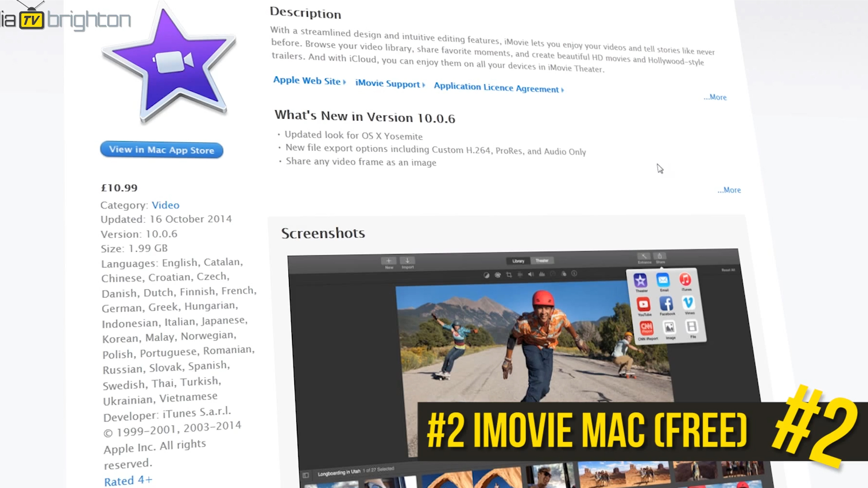The height and width of the screenshot is (488, 868).
Task: Select the color correction palette icon
Action: (x=498, y=275)
